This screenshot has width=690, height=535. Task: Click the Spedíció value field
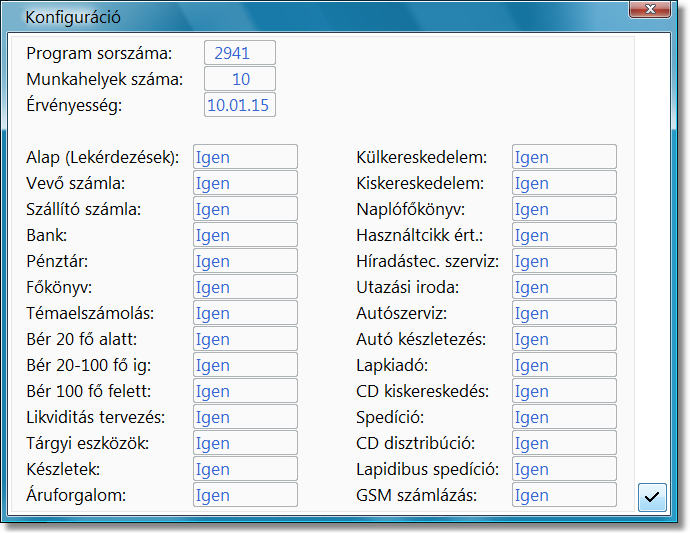564,416
